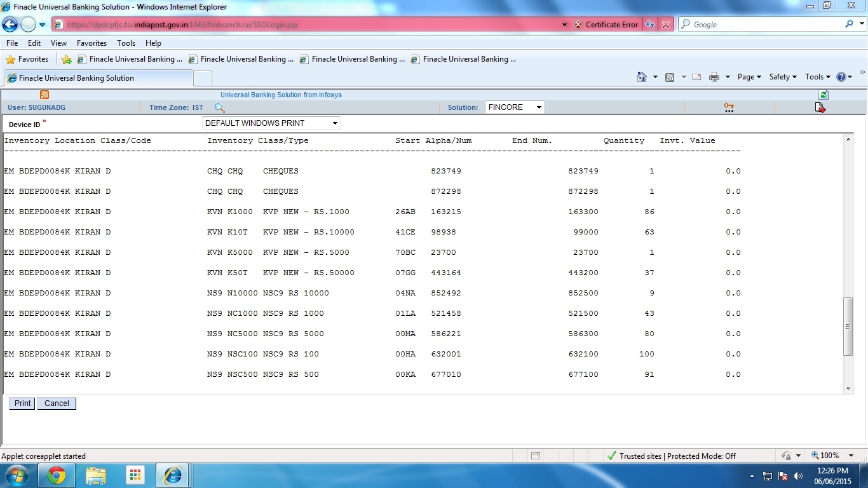
Task: Click the Print button below the inventory list
Action: click(x=22, y=403)
